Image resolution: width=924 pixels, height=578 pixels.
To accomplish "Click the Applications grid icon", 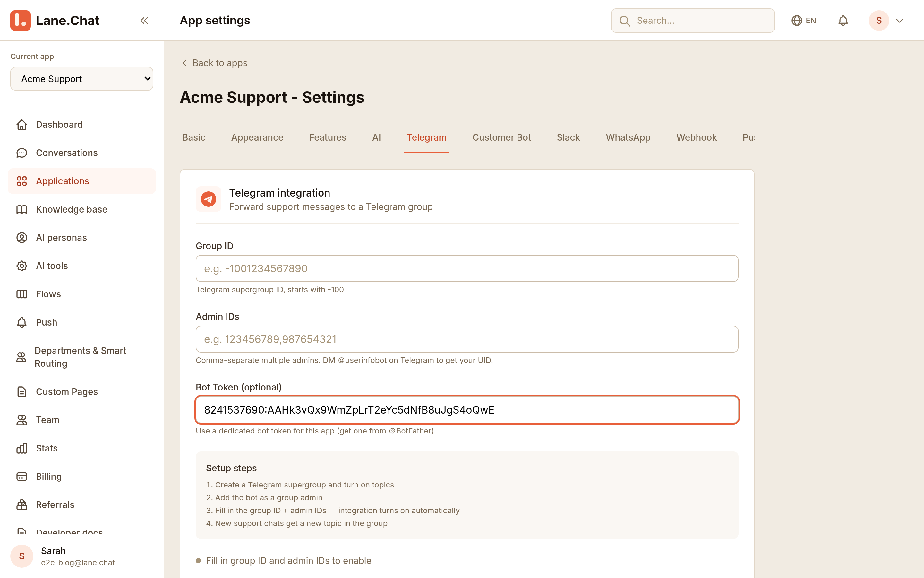I will click(x=22, y=181).
